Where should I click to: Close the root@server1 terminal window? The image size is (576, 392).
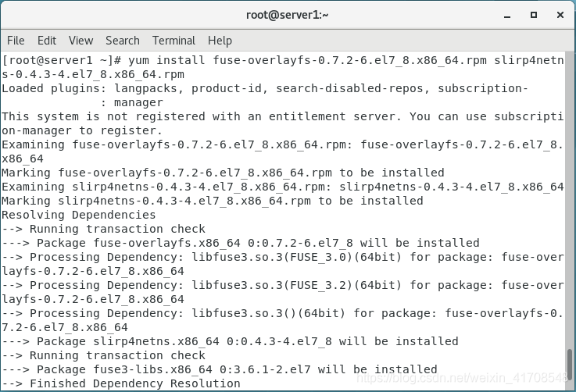click(560, 15)
